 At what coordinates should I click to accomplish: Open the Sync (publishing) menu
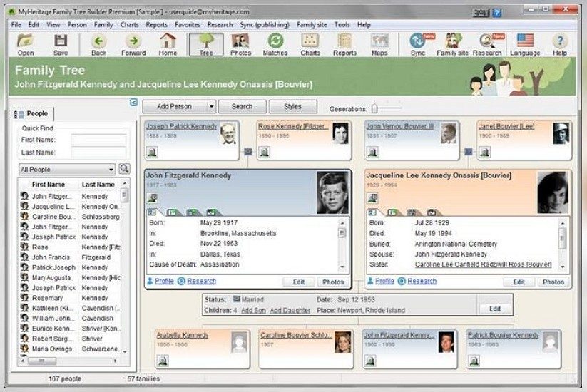point(265,25)
